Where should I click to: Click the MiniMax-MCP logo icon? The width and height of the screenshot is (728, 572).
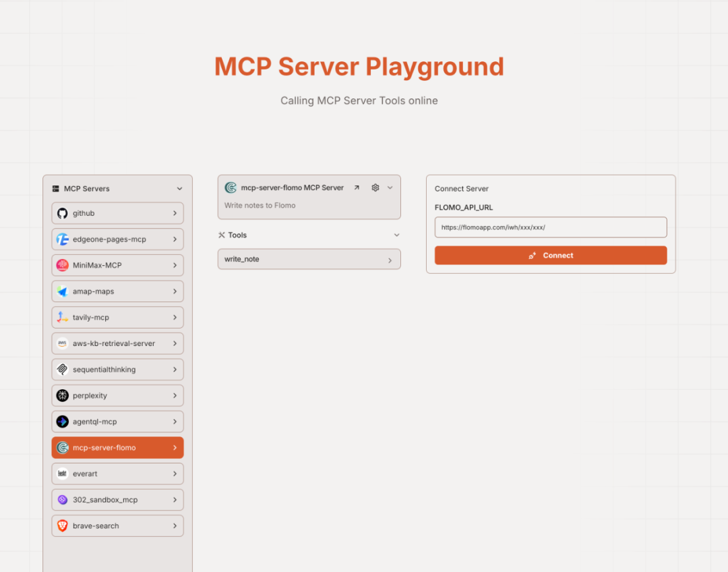(62, 265)
